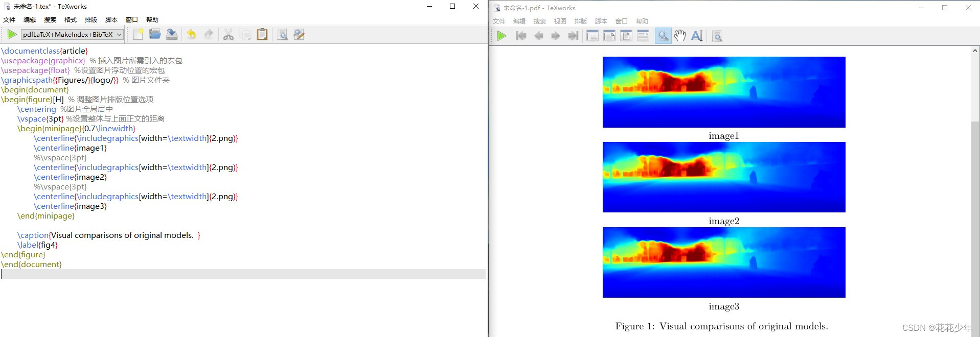The height and width of the screenshot is (337, 980).
Task: Open 搜索 menu in editor window
Action: pyautogui.click(x=50, y=19)
